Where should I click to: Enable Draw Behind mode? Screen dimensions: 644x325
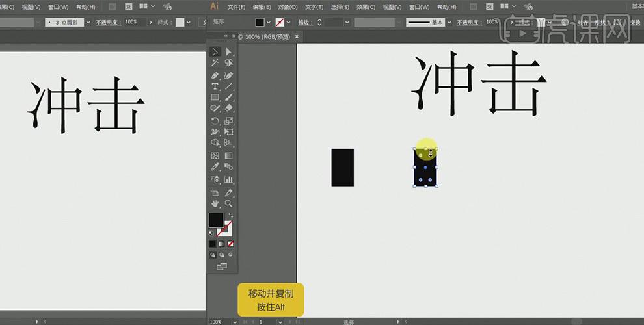point(222,255)
